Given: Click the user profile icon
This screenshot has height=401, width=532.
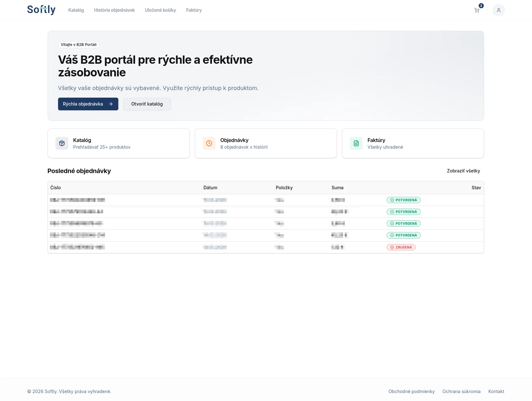Looking at the screenshot, I should (x=498, y=10).
